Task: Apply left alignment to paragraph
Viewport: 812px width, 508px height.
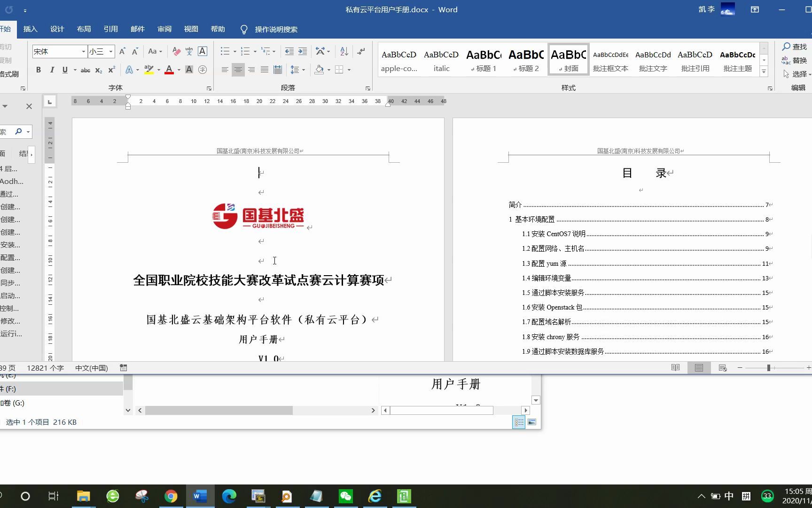Action: tap(225, 70)
